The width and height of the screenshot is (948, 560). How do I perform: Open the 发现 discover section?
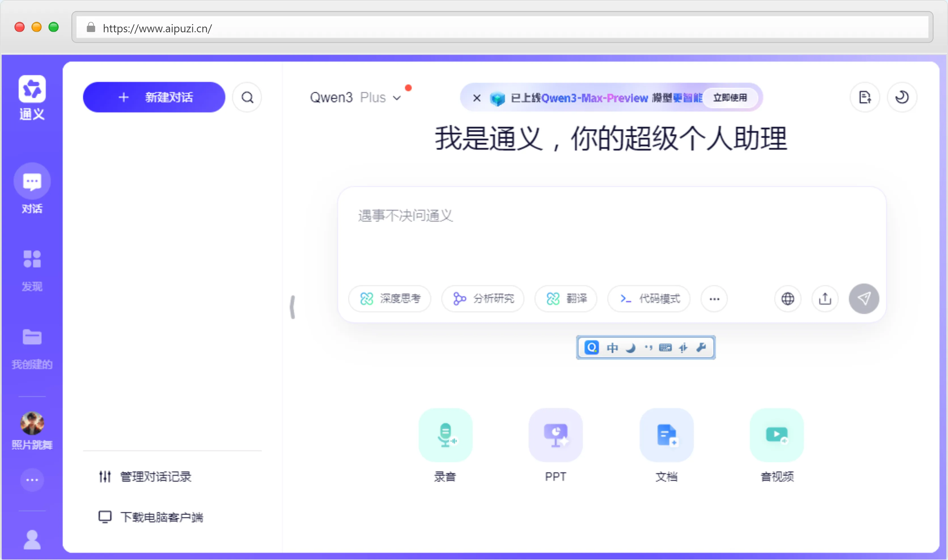pyautogui.click(x=32, y=270)
